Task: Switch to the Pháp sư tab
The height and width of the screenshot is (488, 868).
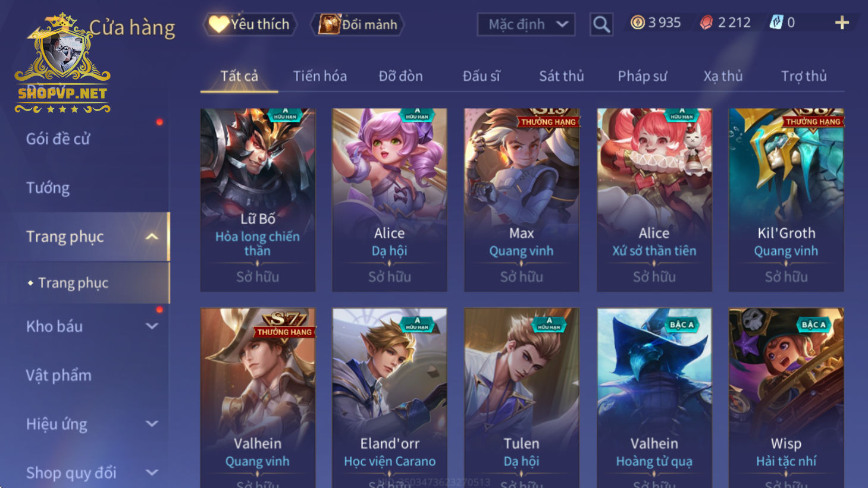Action: pos(643,76)
